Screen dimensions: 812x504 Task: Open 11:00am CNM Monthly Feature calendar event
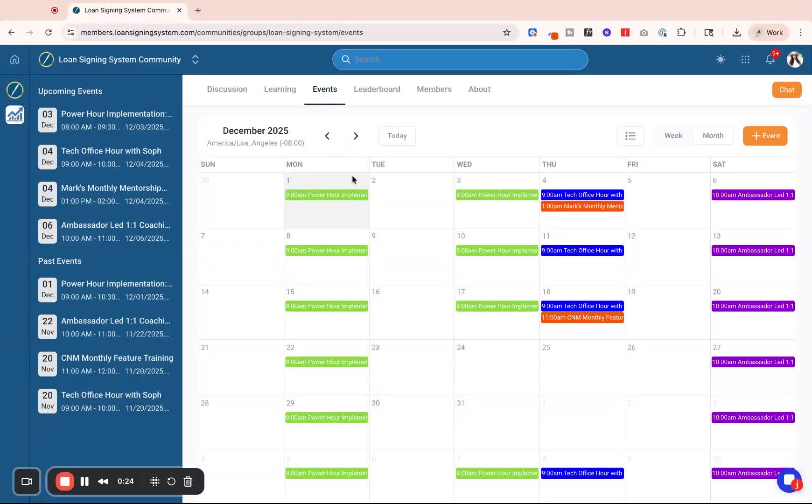pos(582,318)
